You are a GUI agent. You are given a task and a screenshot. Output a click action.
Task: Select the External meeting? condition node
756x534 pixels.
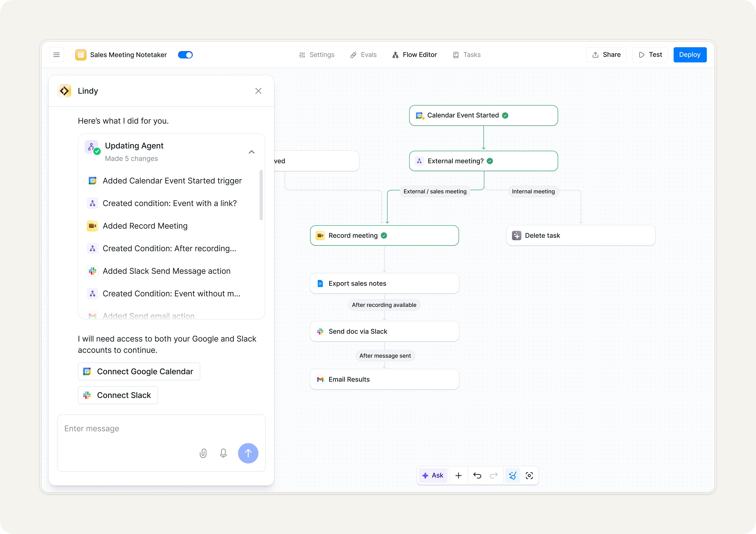(483, 161)
